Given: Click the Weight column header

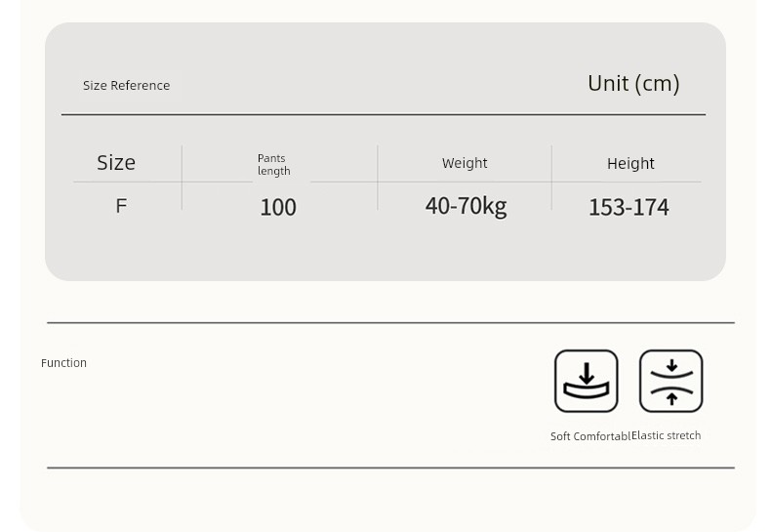Looking at the screenshot, I should (x=465, y=163).
